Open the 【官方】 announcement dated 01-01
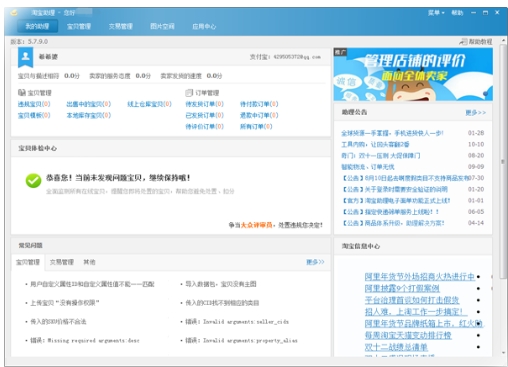Viewport: 508px width, 367px height. pos(396,201)
